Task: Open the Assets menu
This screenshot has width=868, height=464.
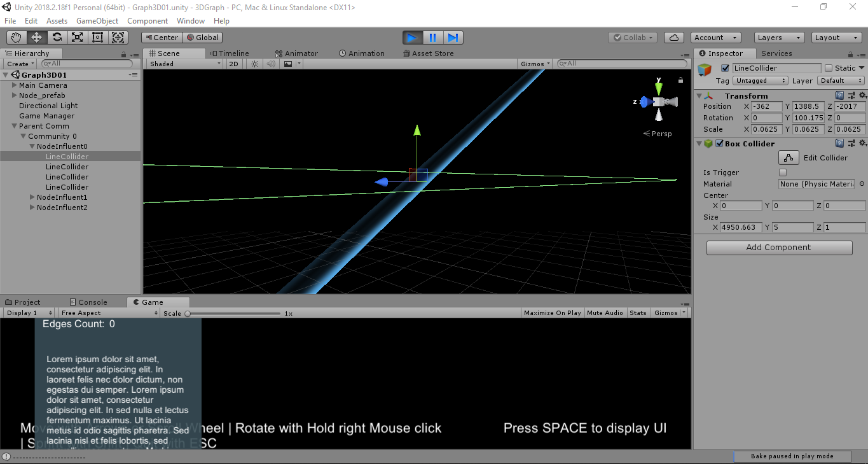Action: click(57, 21)
